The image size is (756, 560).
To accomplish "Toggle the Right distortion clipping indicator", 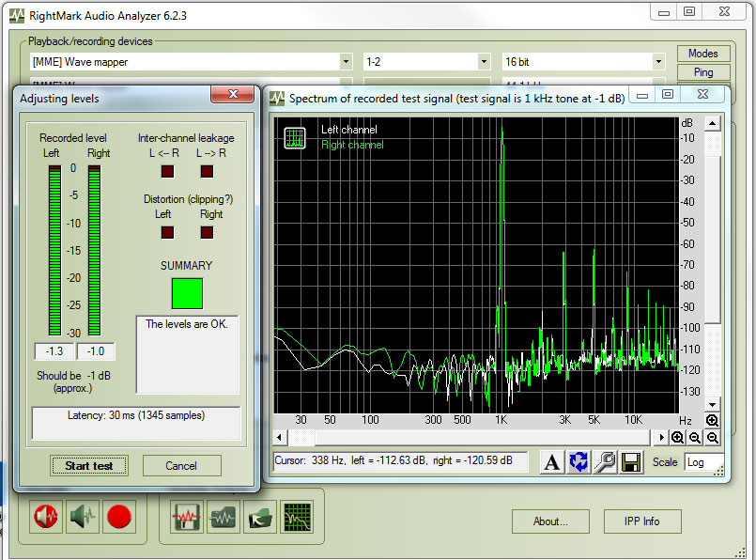I will (x=207, y=232).
